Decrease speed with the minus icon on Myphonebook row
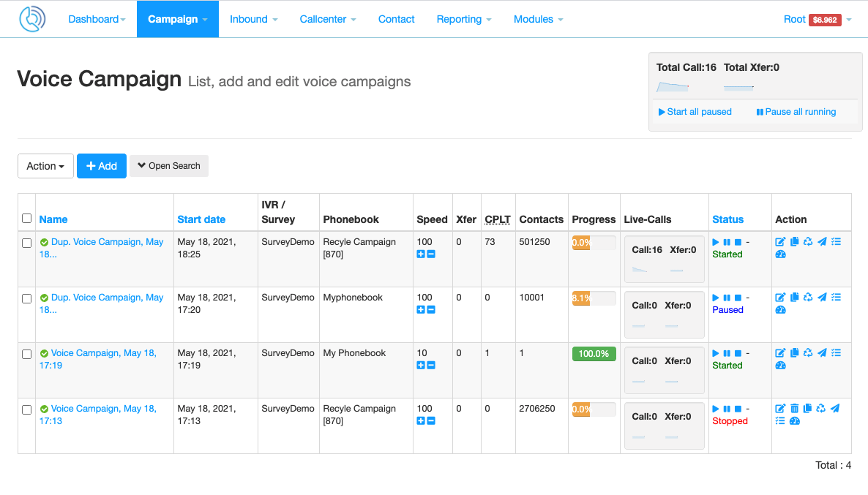This screenshot has height=495, width=868. tap(431, 310)
